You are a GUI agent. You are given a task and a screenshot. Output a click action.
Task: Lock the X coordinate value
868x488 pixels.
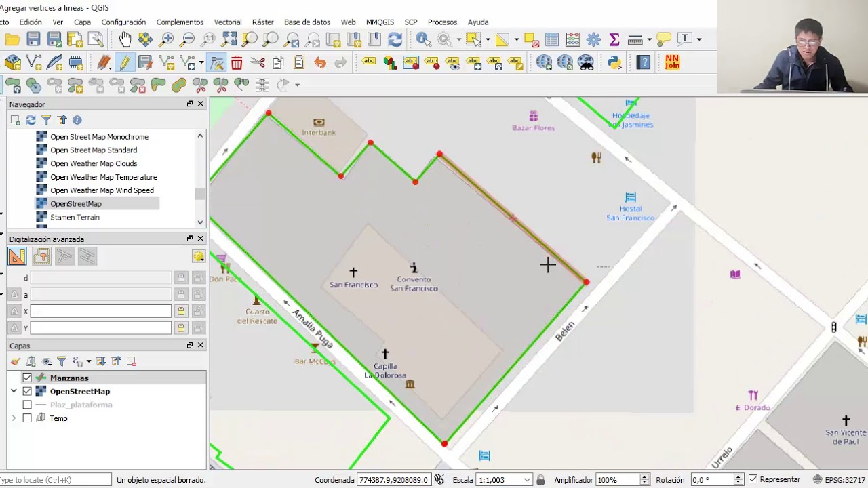(180, 311)
